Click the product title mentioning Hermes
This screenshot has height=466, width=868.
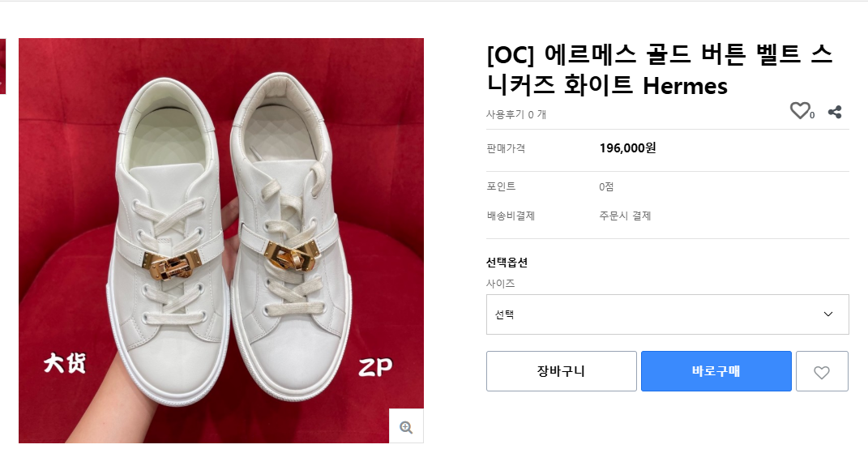coord(660,70)
